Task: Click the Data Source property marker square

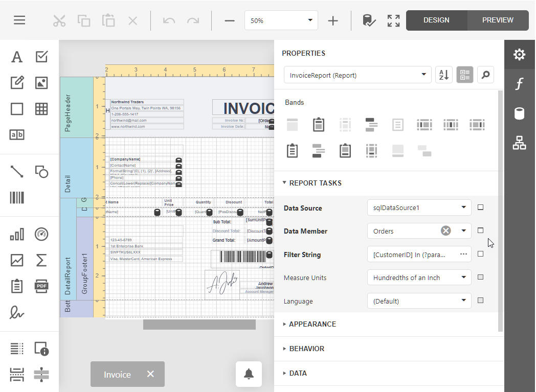Action: (480, 207)
